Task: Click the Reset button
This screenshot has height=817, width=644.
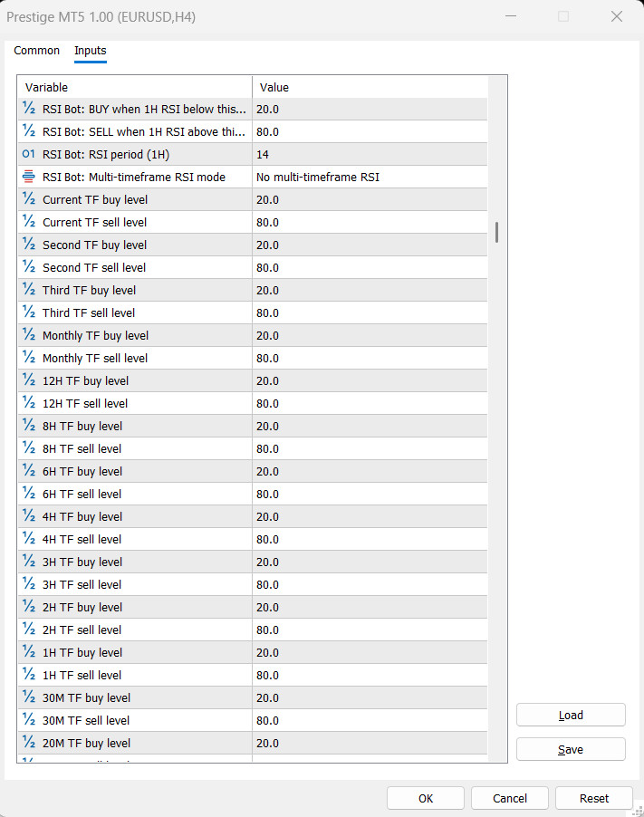Action: (594, 798)
